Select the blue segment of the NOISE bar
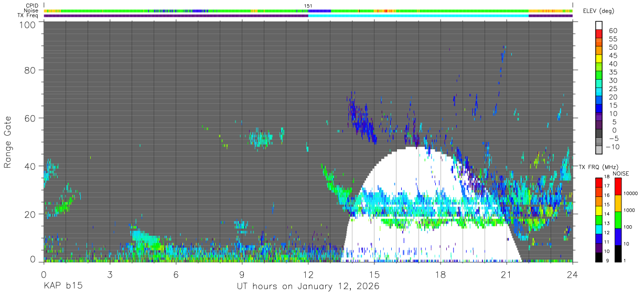 tap(617, 237)
